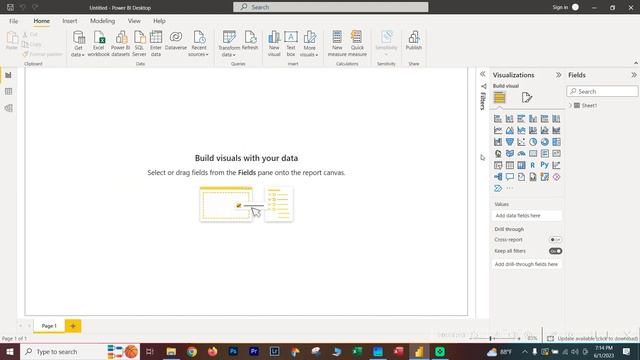Click the Power BI datasets icon

click(x=120, y=44)
